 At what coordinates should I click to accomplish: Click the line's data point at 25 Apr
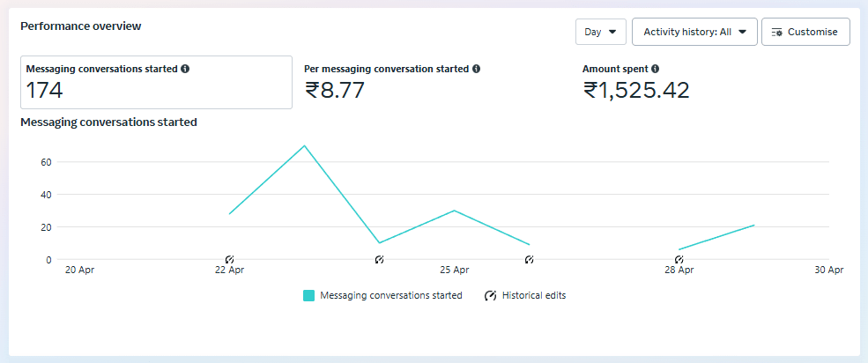[454, 211]
